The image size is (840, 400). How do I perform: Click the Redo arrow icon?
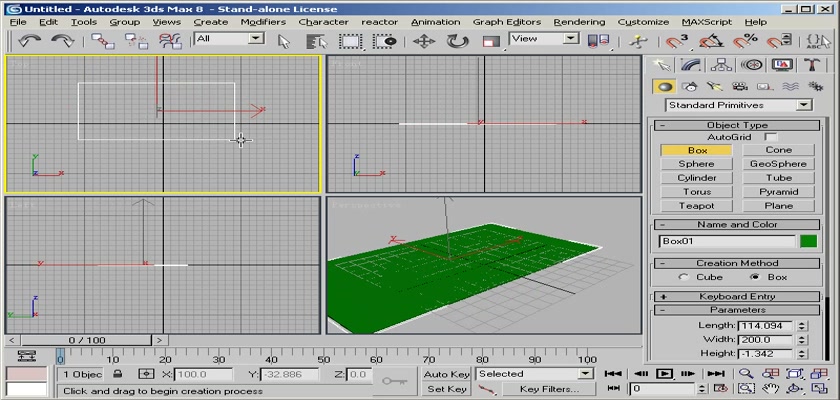(62, 41)
